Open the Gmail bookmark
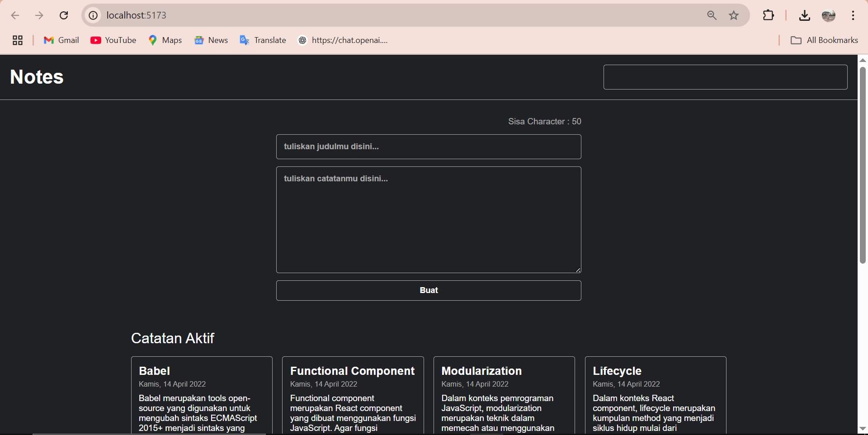This screenshot has width=868, height=435. [61, 40]
